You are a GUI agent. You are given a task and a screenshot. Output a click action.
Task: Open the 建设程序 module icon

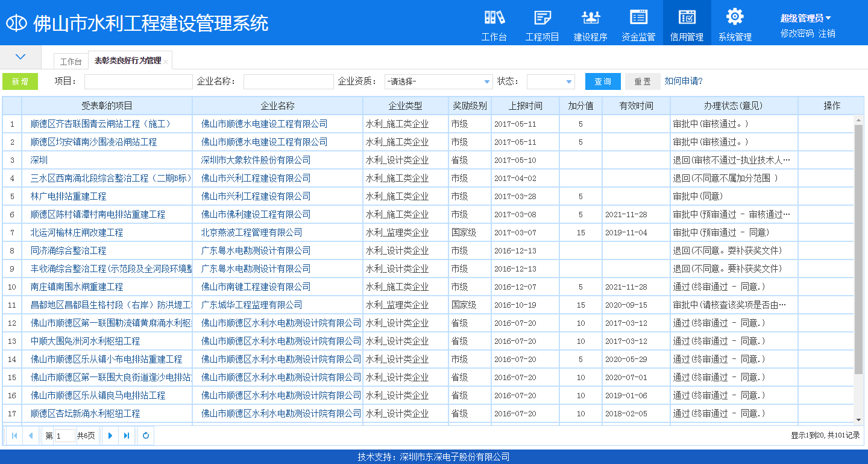590,17
